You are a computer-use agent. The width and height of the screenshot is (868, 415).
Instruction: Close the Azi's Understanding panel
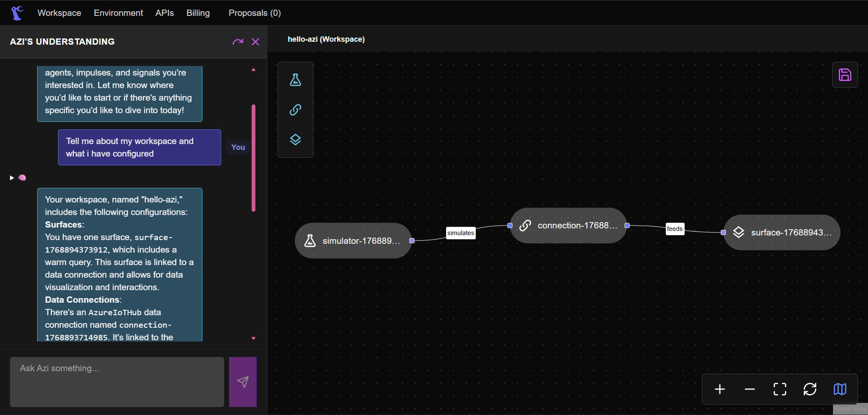[x=255, y=42]
